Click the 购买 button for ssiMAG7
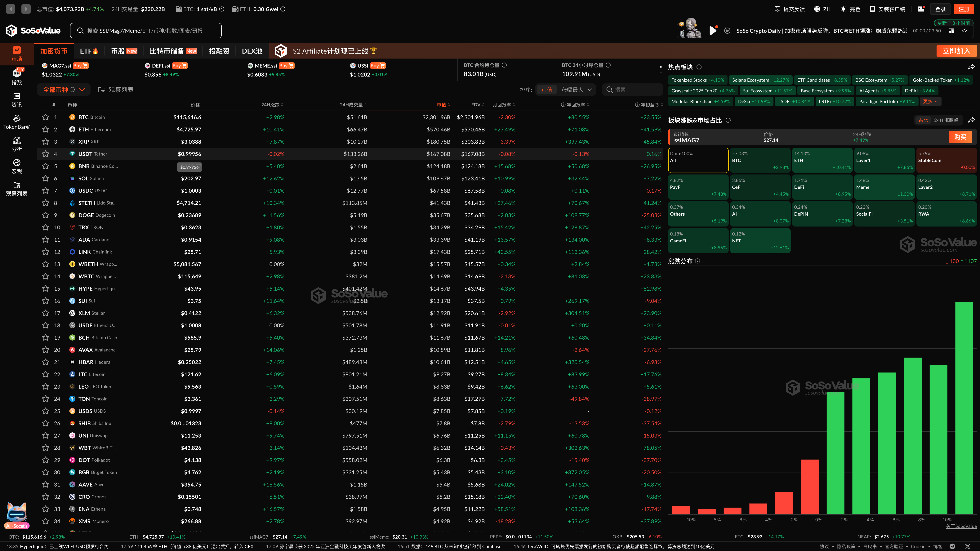 click(x=960, y=137)
